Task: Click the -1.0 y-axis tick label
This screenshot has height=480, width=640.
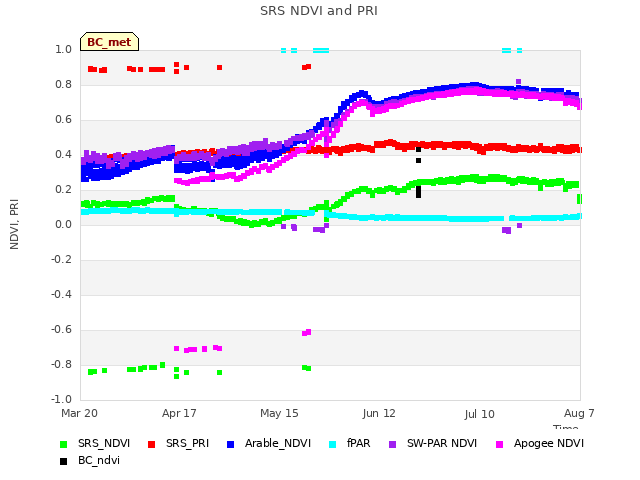Action: coord(61,399)
